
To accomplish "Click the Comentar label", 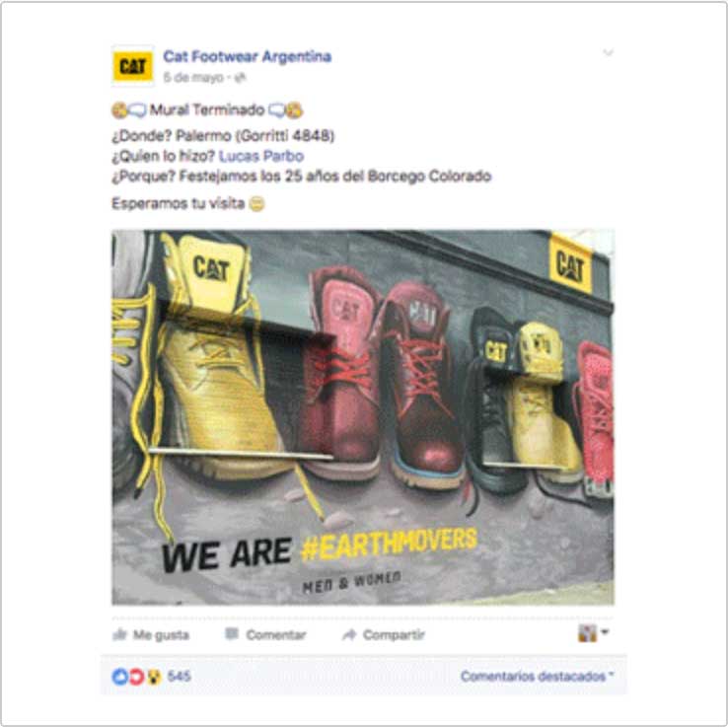I will (x=276, y=634).
